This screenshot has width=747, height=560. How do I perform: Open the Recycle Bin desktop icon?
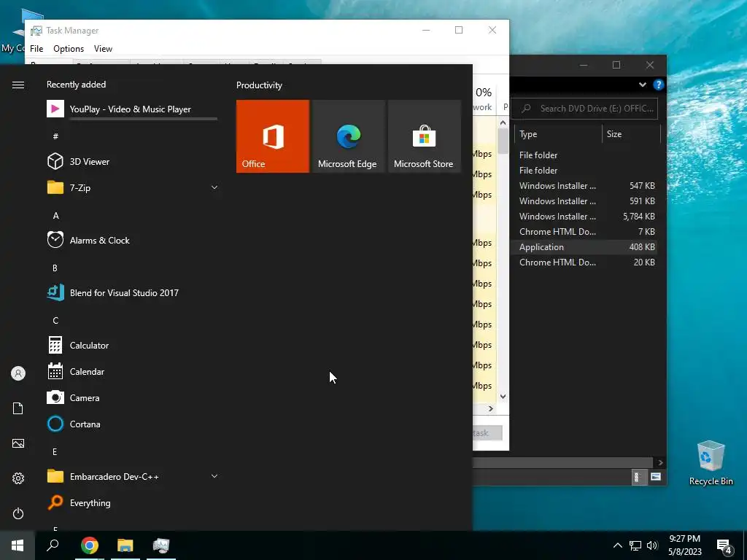[x=711, y=463]
